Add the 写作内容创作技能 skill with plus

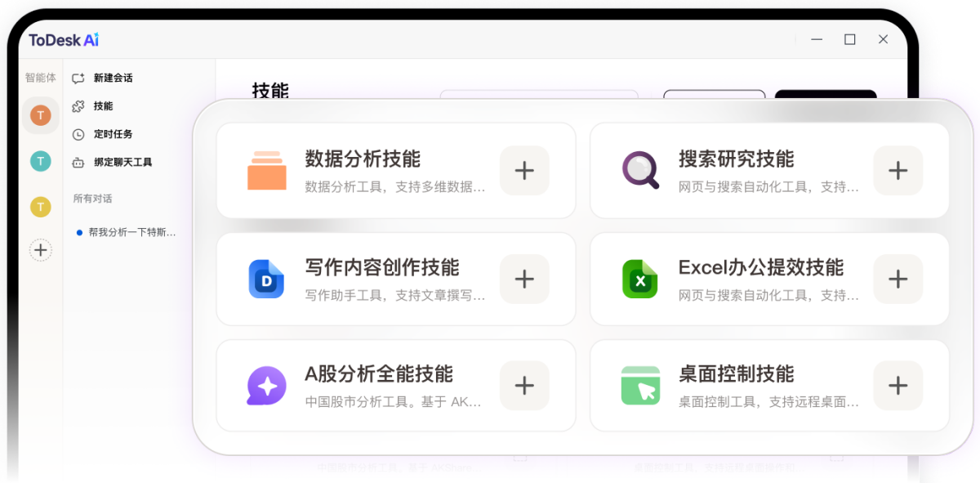pyautogui.click(x=524, y=279)
